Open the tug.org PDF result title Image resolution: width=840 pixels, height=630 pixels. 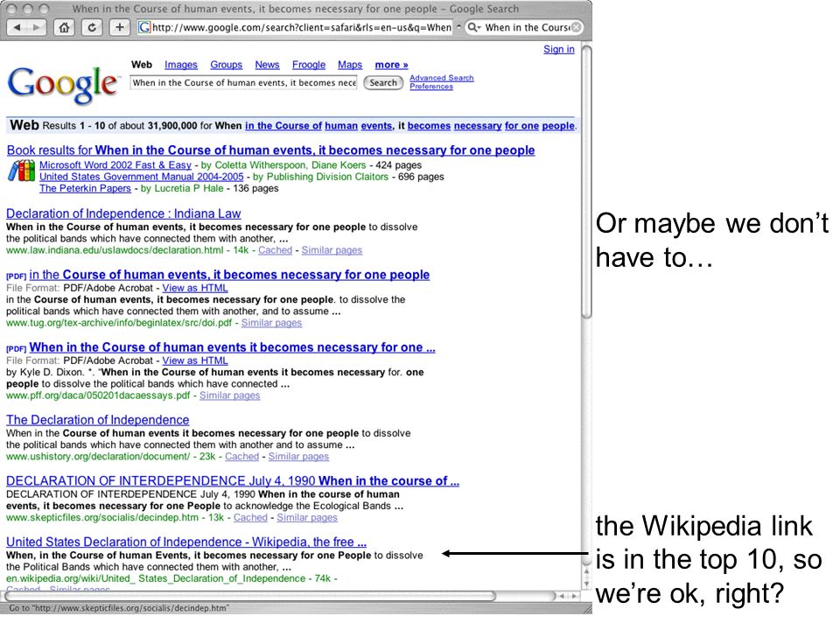[x=229, y=275]
